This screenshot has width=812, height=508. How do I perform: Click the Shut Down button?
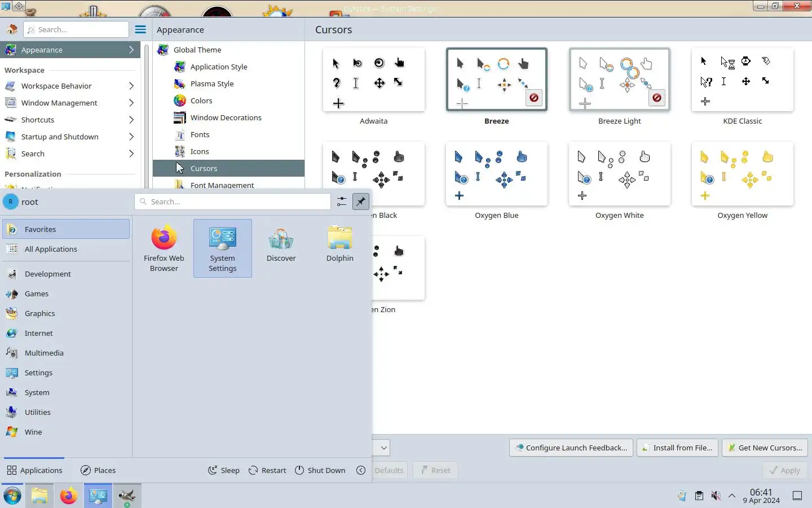point(320,470)
